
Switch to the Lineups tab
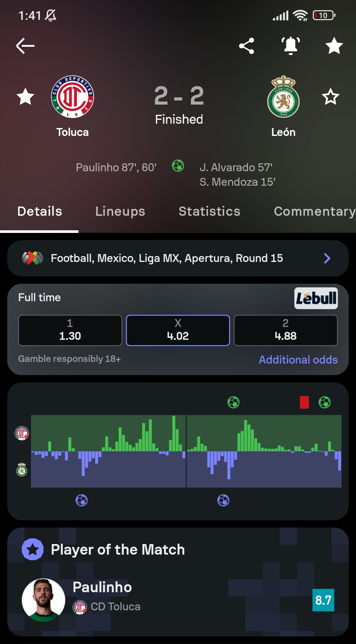click(120, 211)
